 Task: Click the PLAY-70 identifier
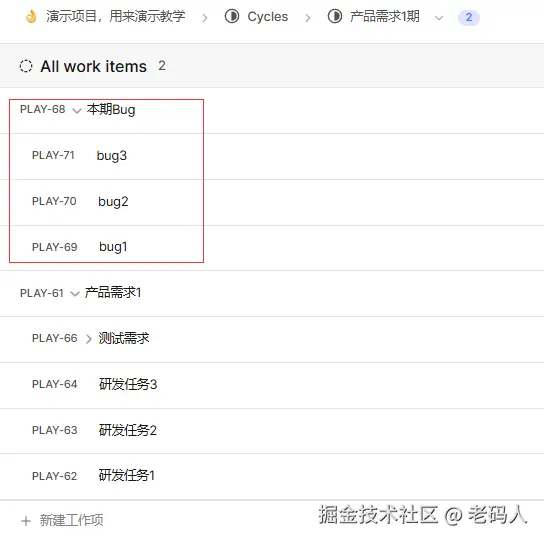tap(54, 201)
